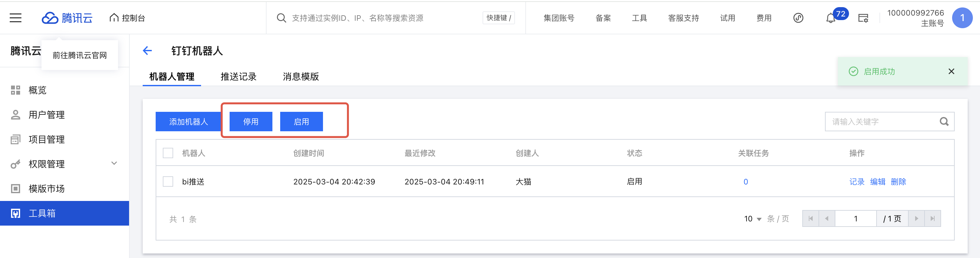Click the 状态 column header
This screenshot has height=258, width=980.
coord(635,153)
